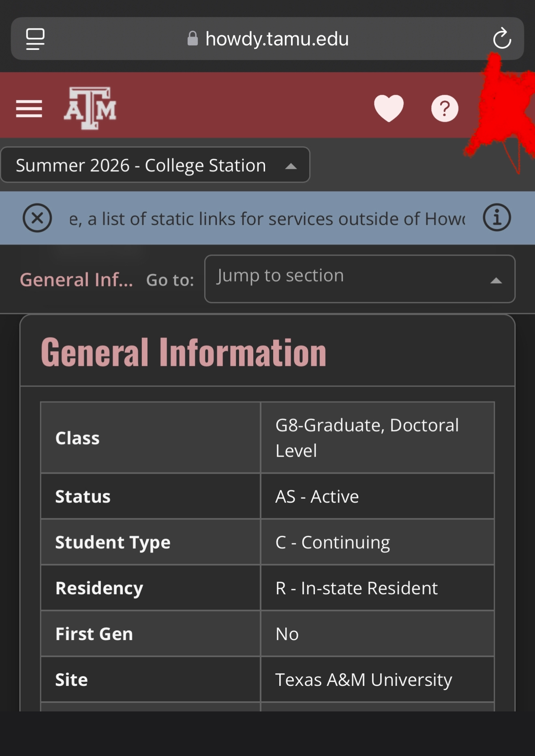This screenshot has width=535, height=756.
Task: Click the AS - Active status value
Action: coord(317,496)
